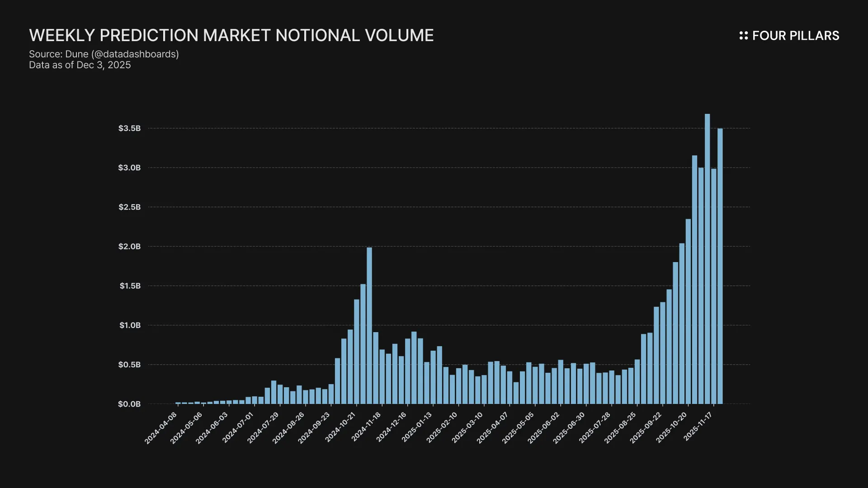Click the Weekly Prediction Market Notional Volume title
Screen dimensions: 868x488
(x=231, y=35)
